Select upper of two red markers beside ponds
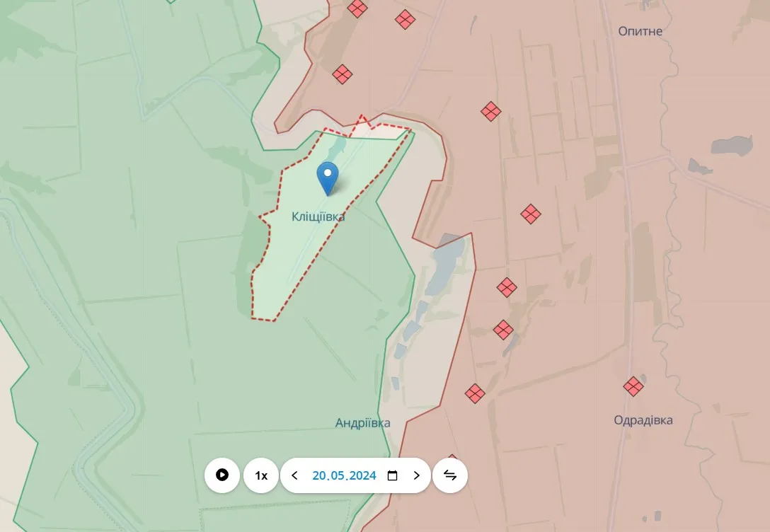Screen dimensions: 770x532 [507, 287]
